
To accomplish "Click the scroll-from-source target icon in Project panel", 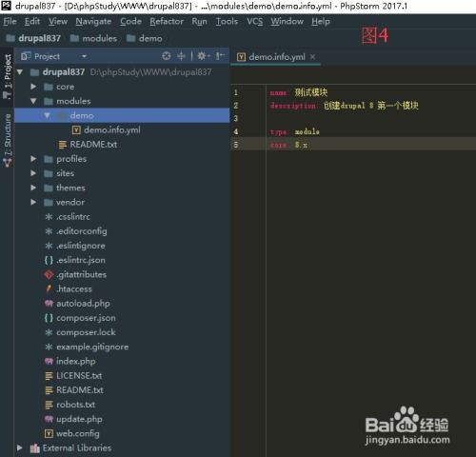I will point(167,56).
